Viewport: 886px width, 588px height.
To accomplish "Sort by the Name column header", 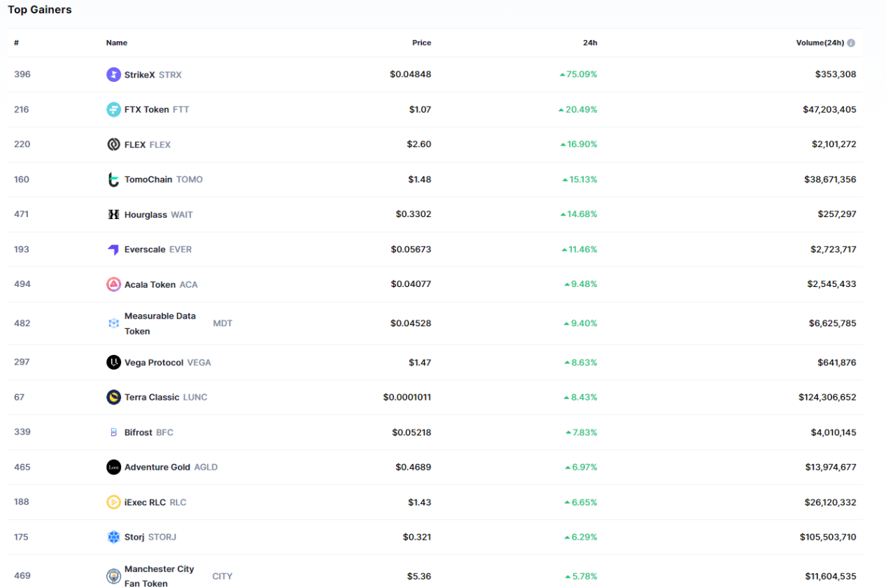I will [117, 43].
